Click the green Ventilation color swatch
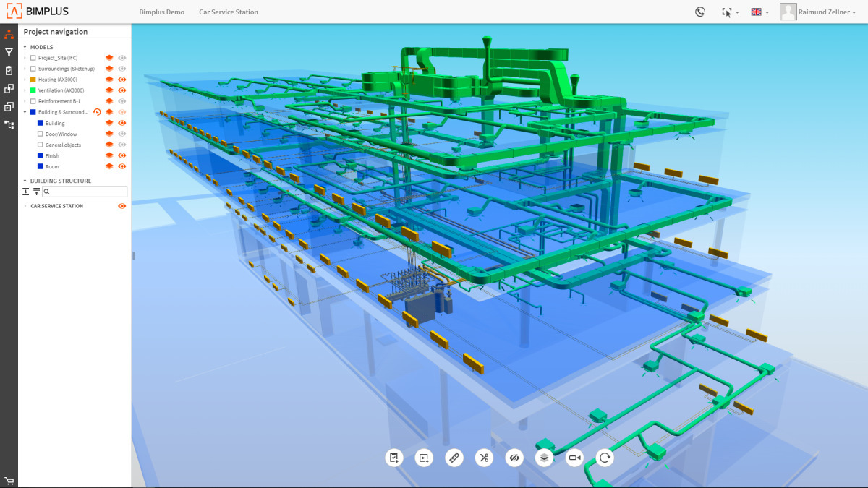868x488 pixels. [33, 90]
